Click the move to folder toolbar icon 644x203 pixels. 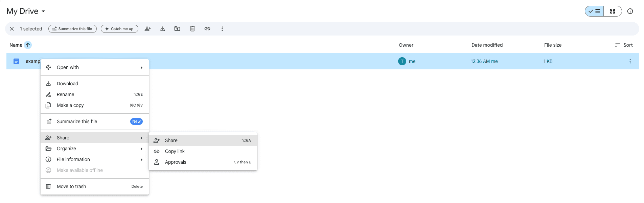[177, 29]
